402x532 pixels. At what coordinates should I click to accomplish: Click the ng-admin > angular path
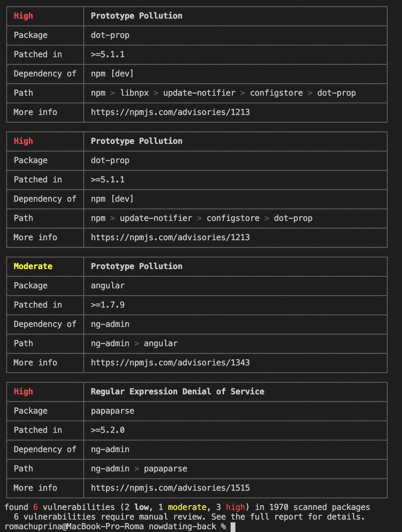click(134, 343)
